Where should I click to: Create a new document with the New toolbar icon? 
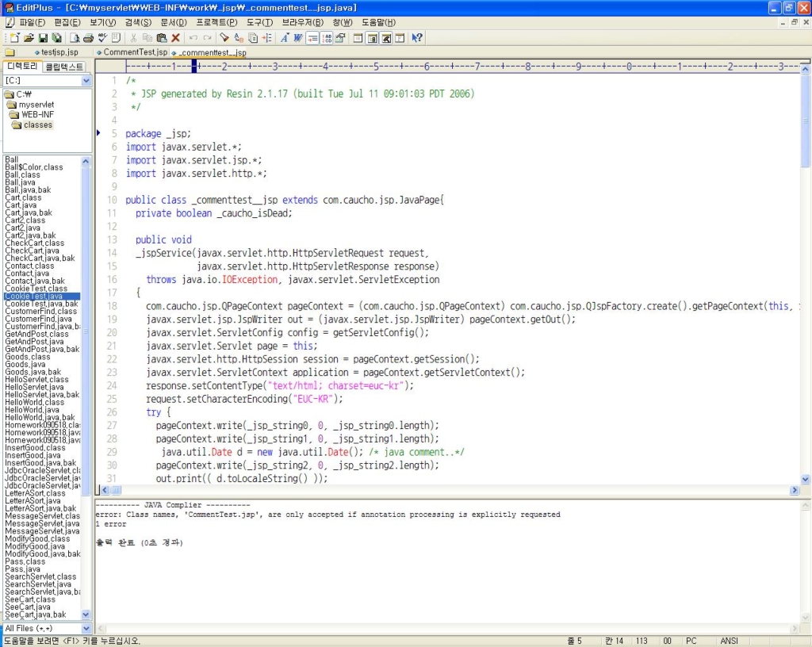(14, 38)
